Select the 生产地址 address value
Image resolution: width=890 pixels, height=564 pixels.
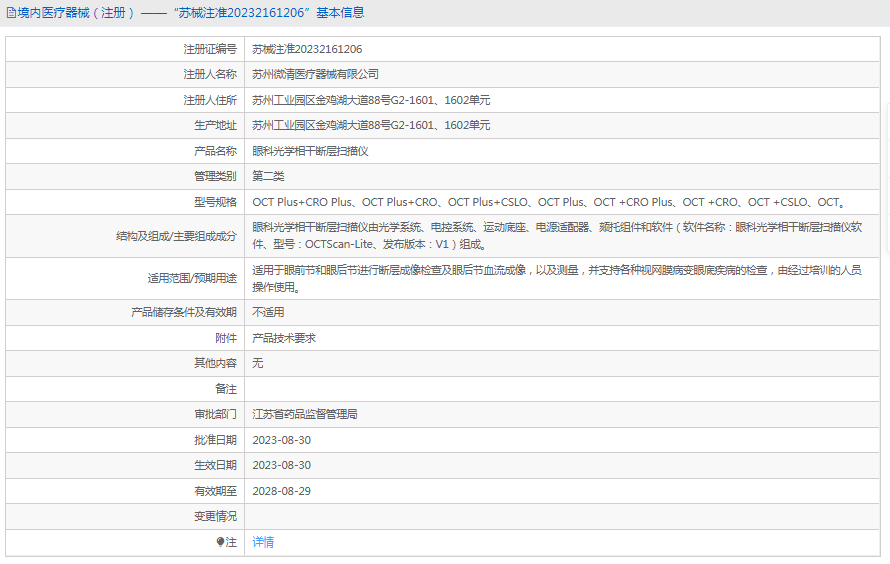371,125
